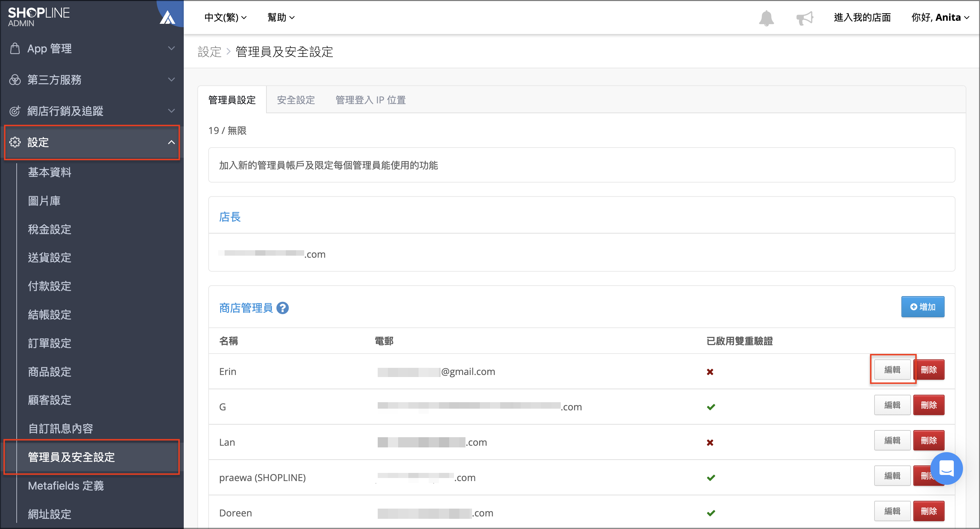Switch to the 管理登入 IP 位置 tab
Image resolution: width=980 pixels, height=529 pixels.
pos(371,100)
